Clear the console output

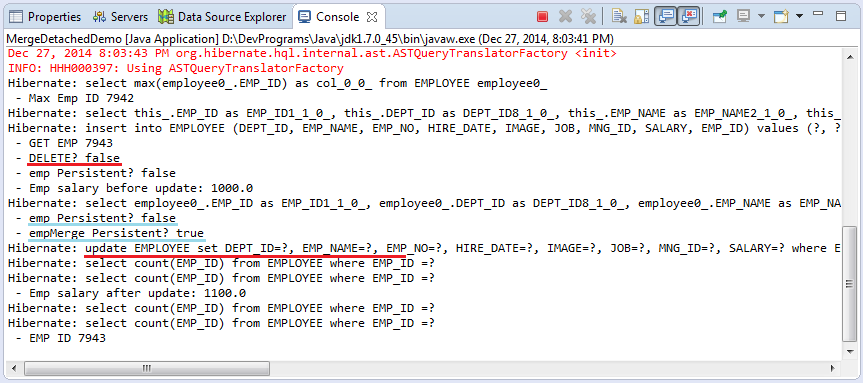(x=619, y=17)
